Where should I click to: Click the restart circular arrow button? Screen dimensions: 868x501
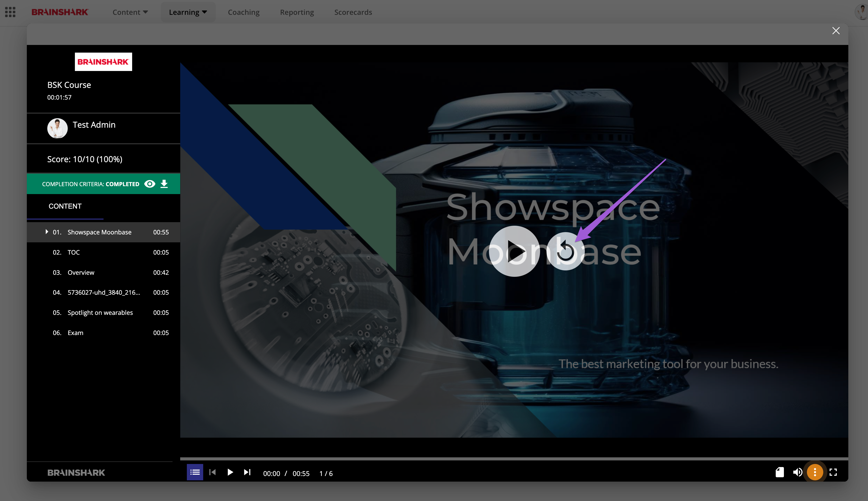click(x=565, y=251)
